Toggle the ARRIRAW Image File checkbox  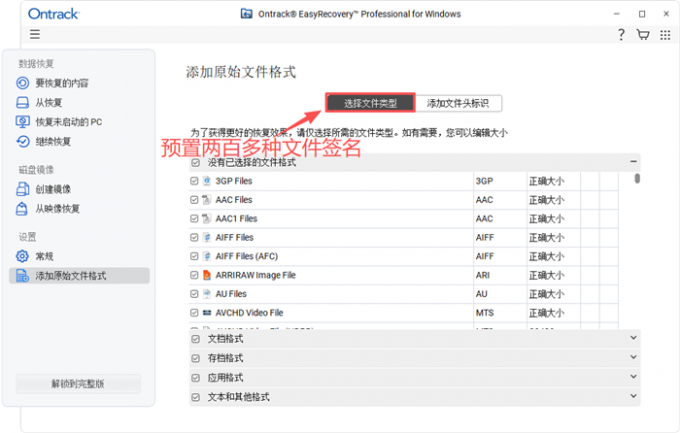(x=194, y=275)
